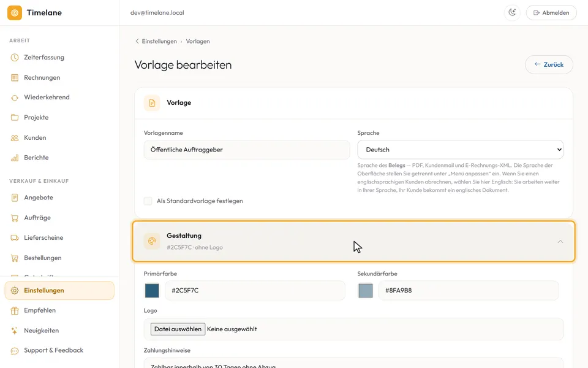The image size is (588, 368).
Task: Click the Neuigkeiten sparkle icon
Action: 15,331
